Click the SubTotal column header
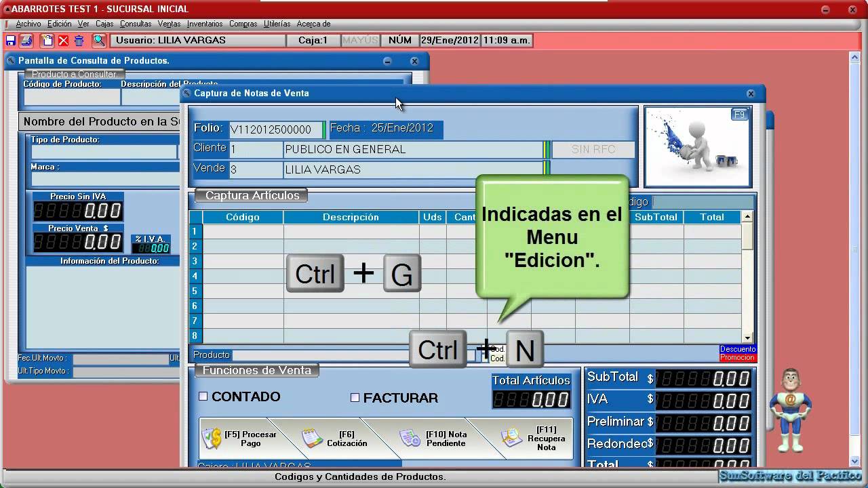The height and width of the screenshot is (488, 868). tap(656, 217)
